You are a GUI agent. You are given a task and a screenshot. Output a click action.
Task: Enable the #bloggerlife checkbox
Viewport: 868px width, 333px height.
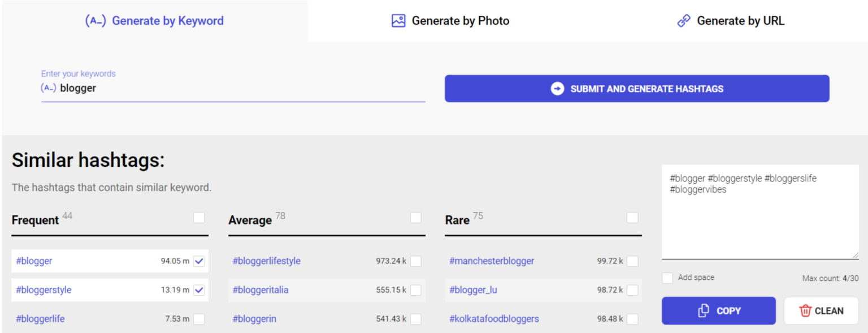(x=199, y=319)
